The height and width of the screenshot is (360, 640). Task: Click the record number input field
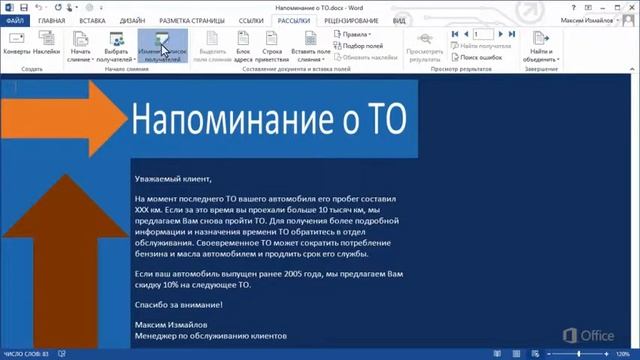coord(483,34)
